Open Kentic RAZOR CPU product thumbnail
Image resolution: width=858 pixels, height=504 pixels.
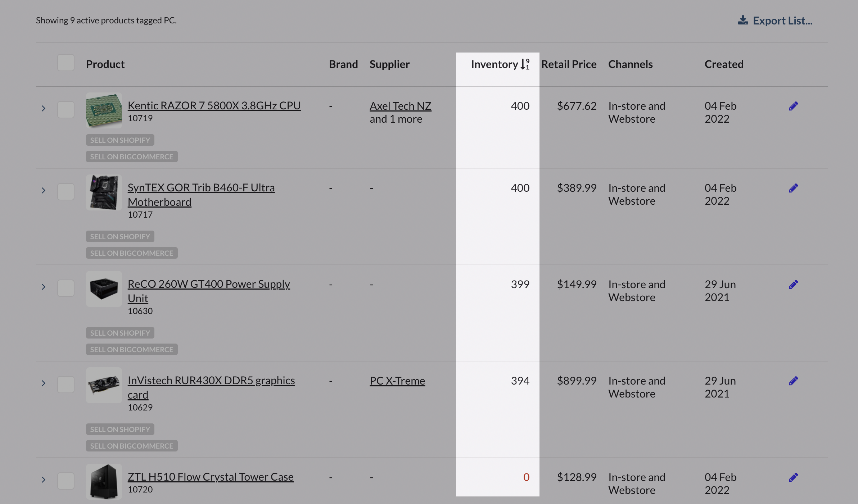(104, 110)
